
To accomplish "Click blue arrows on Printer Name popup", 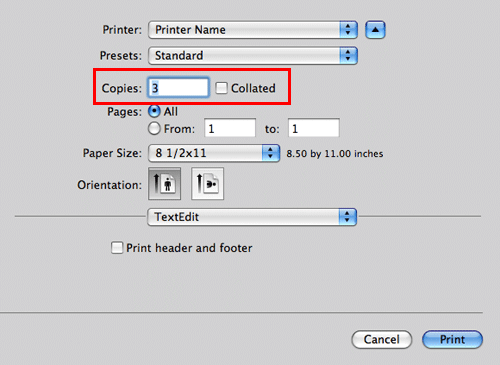I will click(348, 30).
